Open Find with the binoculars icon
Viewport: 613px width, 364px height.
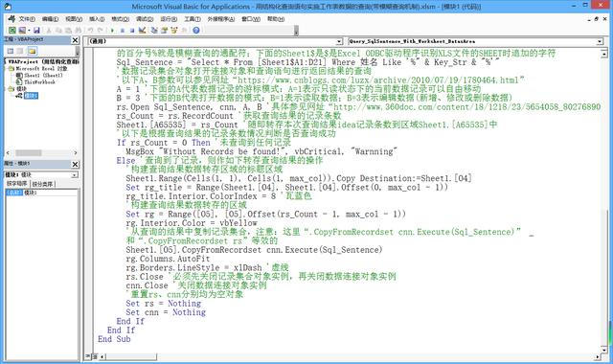pos(79,30)
